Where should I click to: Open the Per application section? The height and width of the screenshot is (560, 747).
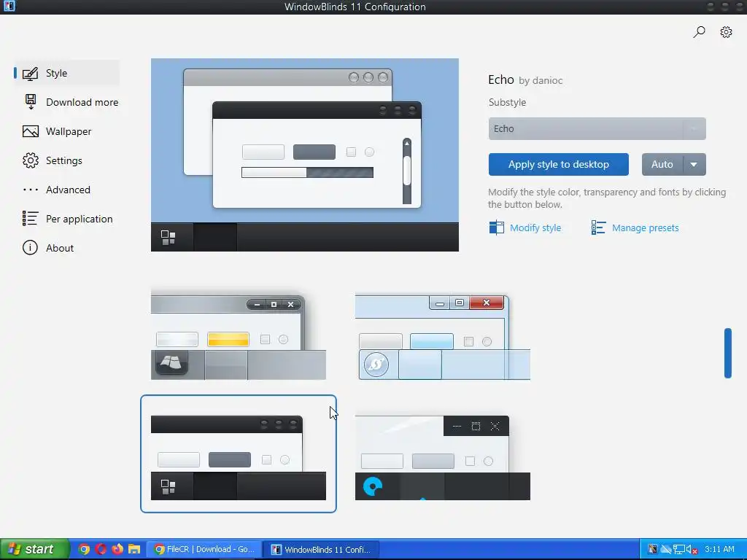coord(67,219)
